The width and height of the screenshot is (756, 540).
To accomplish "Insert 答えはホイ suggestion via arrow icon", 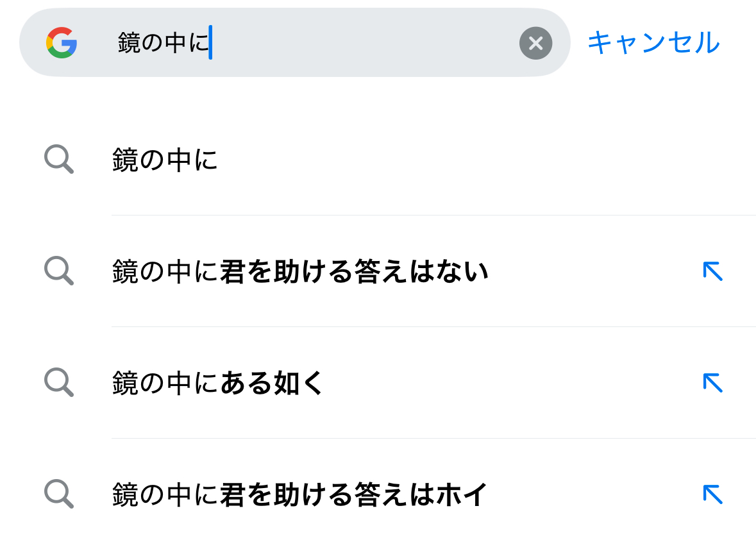I will point(712,494).
